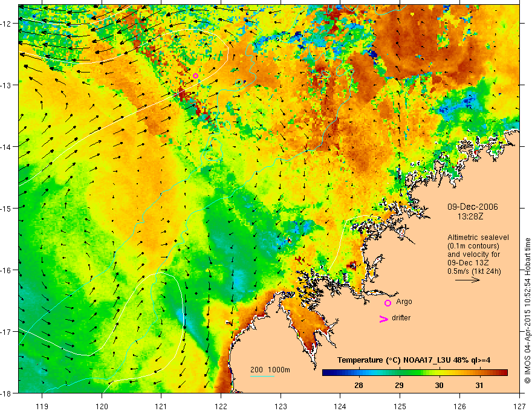Click the temperature color bar
This screenshot has height=411, width=532.
coord(415,373)
